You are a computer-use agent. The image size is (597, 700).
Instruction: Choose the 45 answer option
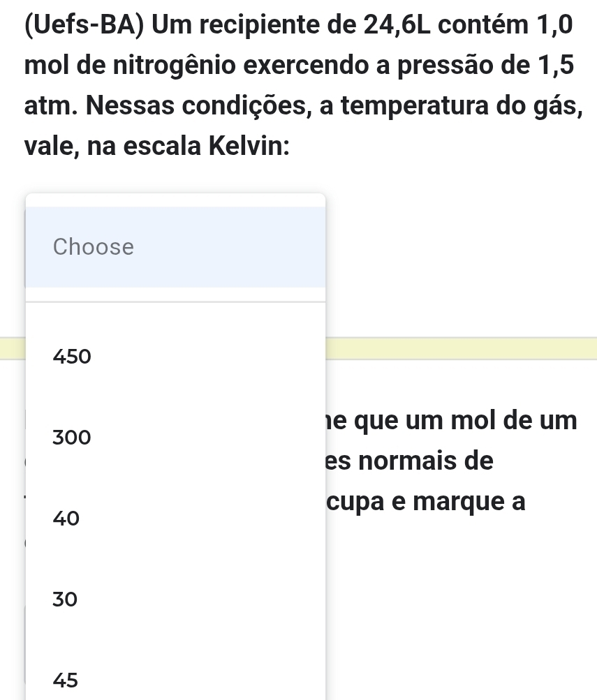coord(66,679)
